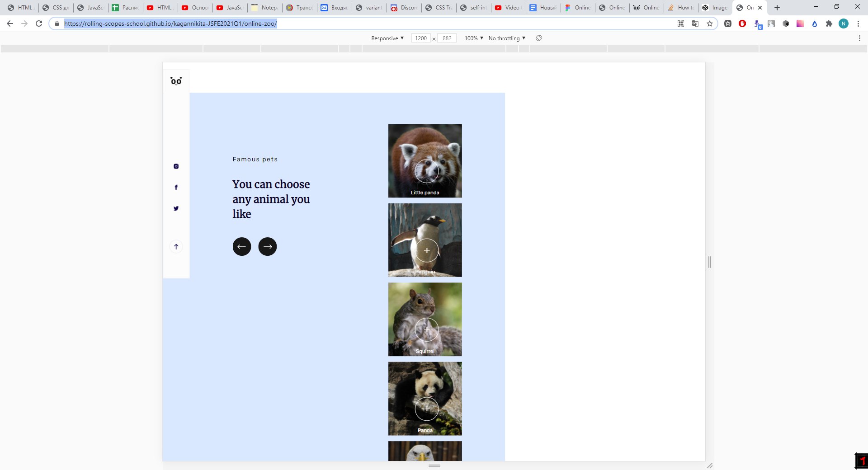Image resolution: width=868 pixels, height=470 pixels.
Task: Open the Responsive device dropdown
Action: (x=387, y=38)
